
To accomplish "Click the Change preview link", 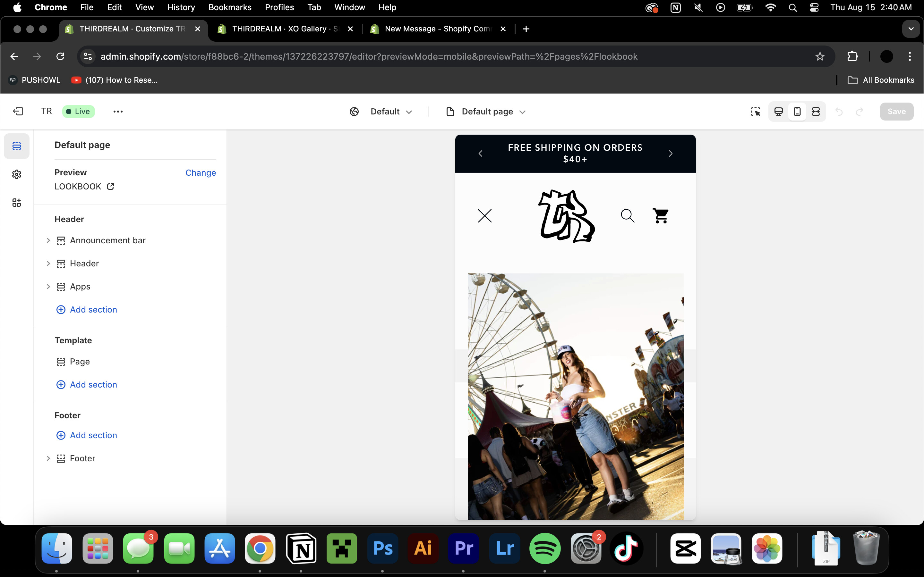I will coord(201,172).
